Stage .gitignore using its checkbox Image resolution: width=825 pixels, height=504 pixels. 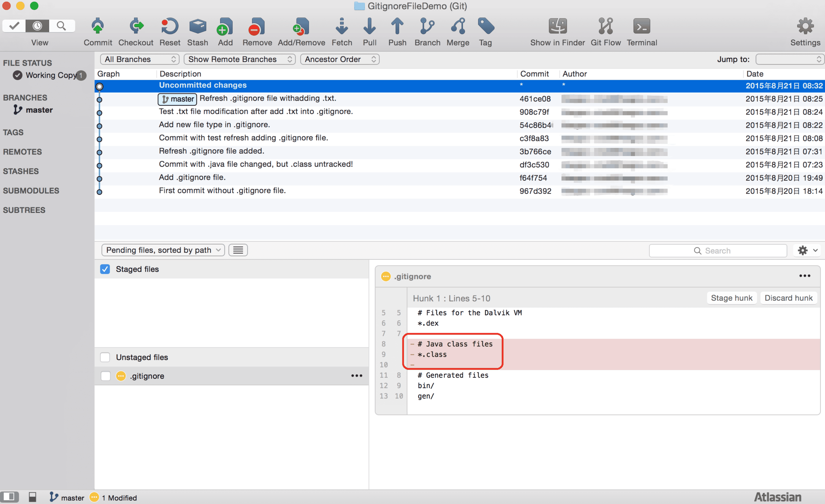click(x=105, y=376)
